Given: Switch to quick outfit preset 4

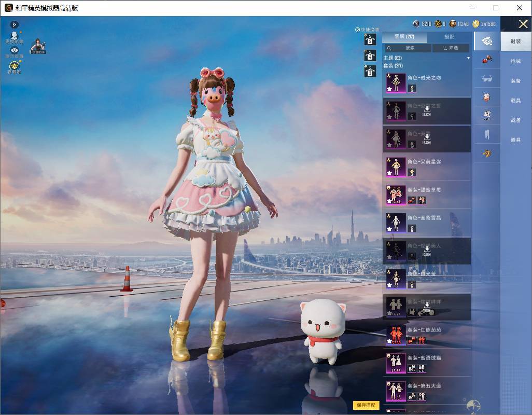Looking at the screenshot, I should 370,56.
